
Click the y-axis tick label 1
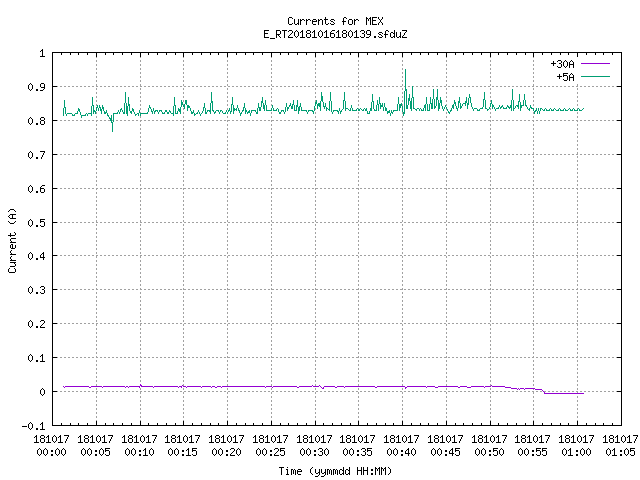[42, 53]
